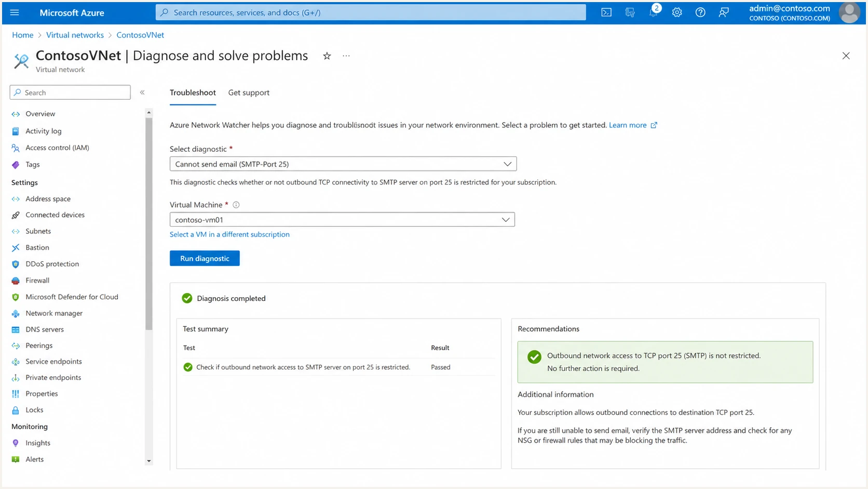Open Properties in the sidebar
The height and width of the screenshot is (489, 868).
tap(42, 394)
